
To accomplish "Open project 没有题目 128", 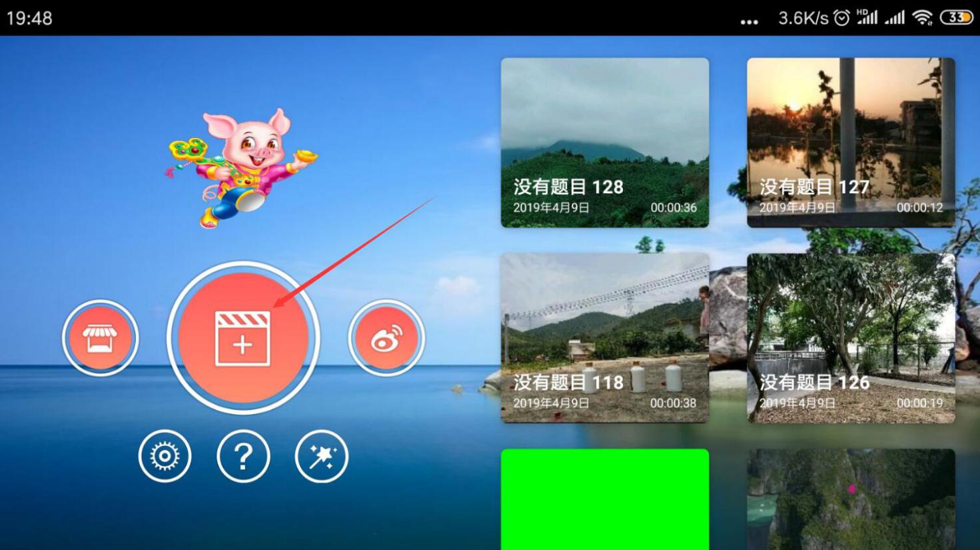I will pyautogui.click(x=605, y=143).
